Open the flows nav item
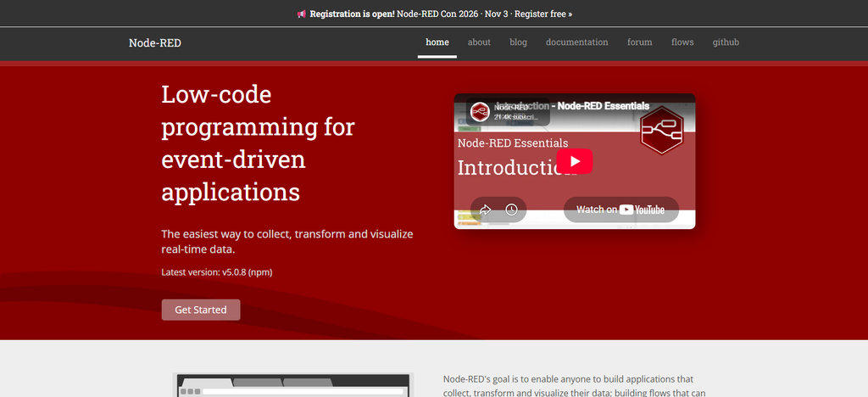Viewport: 868px width, 397px height. [682, 42]
